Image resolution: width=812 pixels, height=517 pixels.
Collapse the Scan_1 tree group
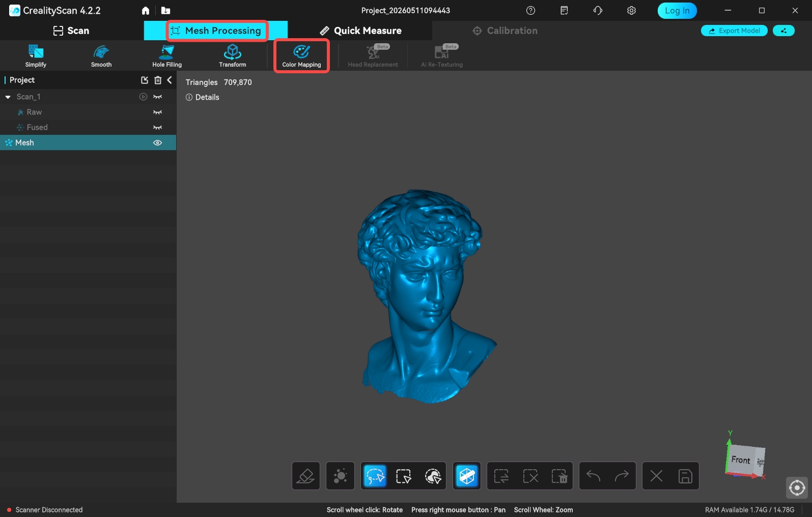(8, 97)
